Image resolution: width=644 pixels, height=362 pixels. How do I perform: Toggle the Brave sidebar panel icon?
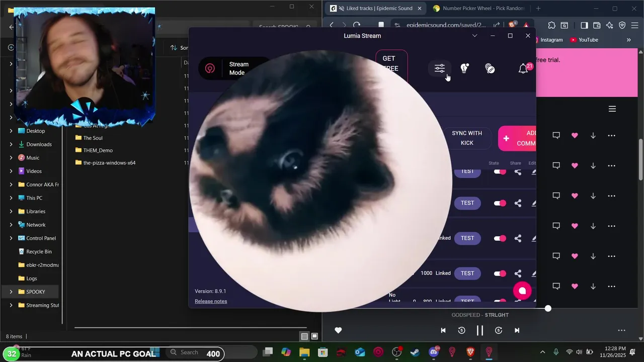click(x=584, y=25)
